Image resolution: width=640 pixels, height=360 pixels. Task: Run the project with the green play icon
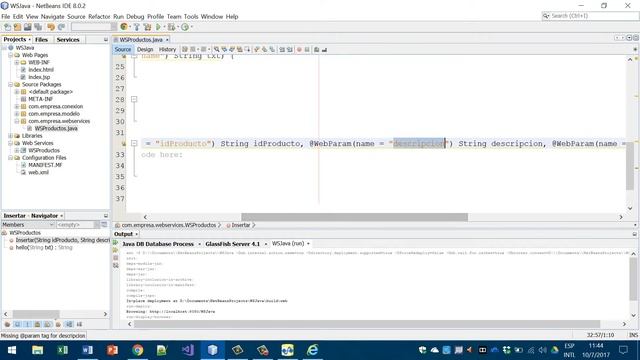pos(158,27)
